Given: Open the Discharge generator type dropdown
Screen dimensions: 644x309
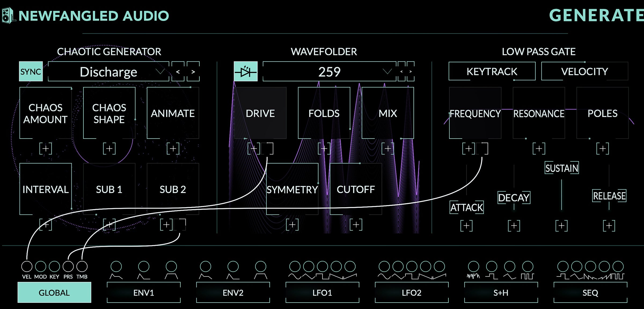Looking at the screenshot, I should point(109,71).
